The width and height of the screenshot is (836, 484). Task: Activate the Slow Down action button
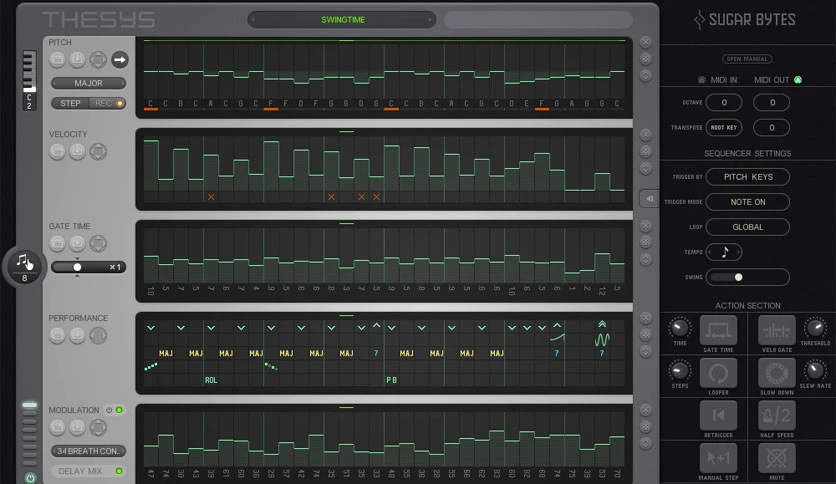click(x=776, y=373)
